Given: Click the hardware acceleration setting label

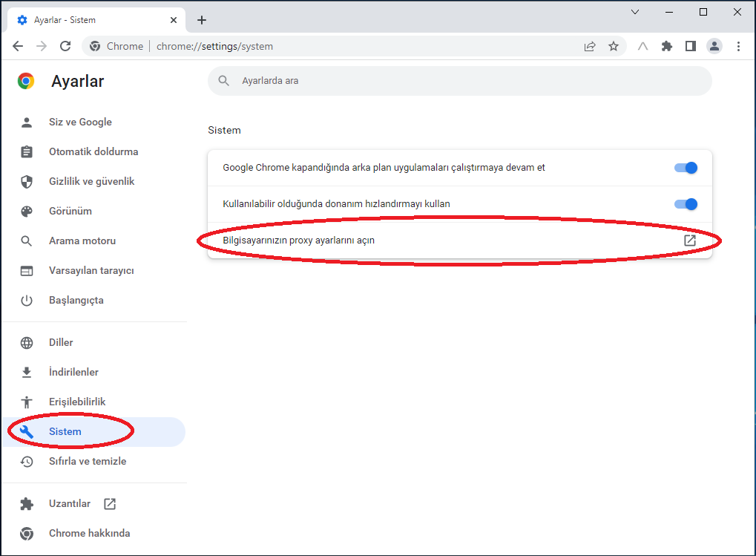Looking at the screenshot, I should (337, 204).
